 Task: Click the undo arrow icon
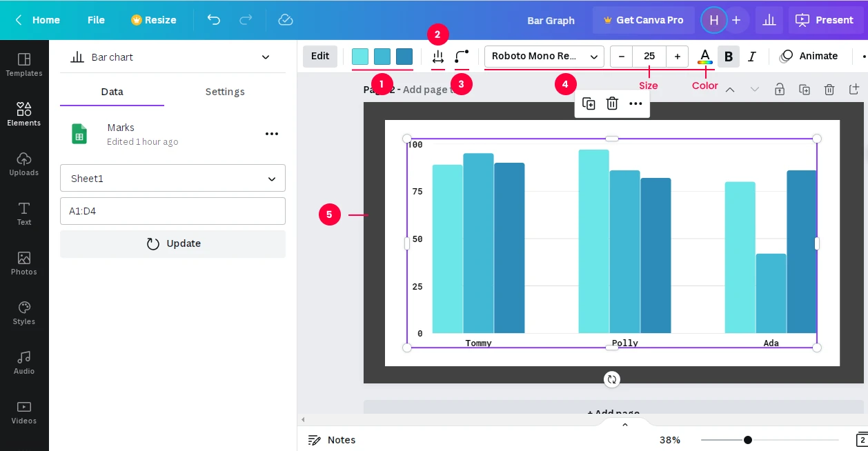(214, 20)
